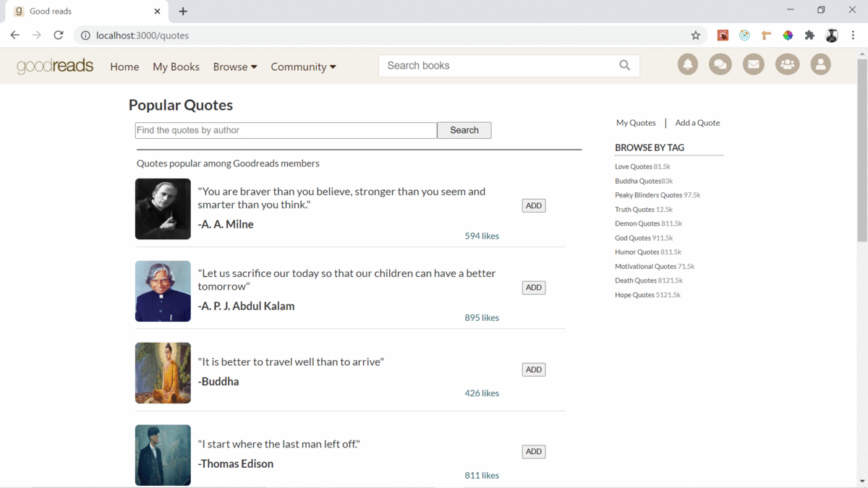Click Thomas Edison quote thumbnail

pos(163,455)
